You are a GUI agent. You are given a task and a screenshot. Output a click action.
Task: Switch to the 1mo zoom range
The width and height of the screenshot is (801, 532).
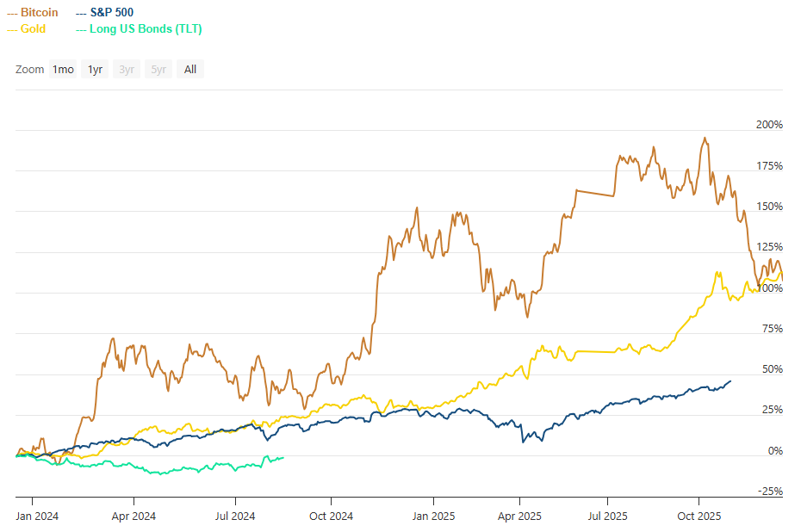[62, 69]
